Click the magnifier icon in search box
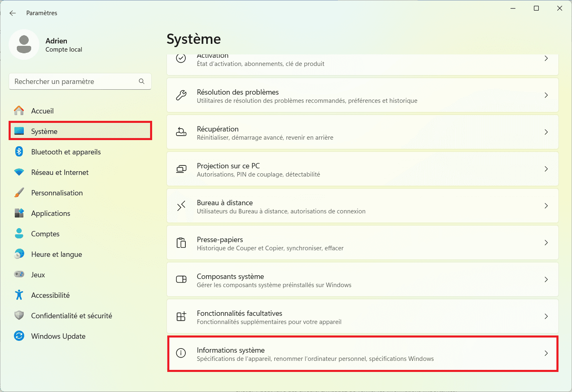Viewport: 572px width, 392px height. (x=141, y=82)
